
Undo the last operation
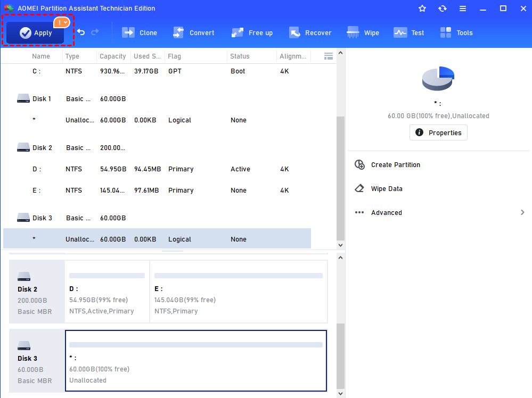click(x=81, y=32)
